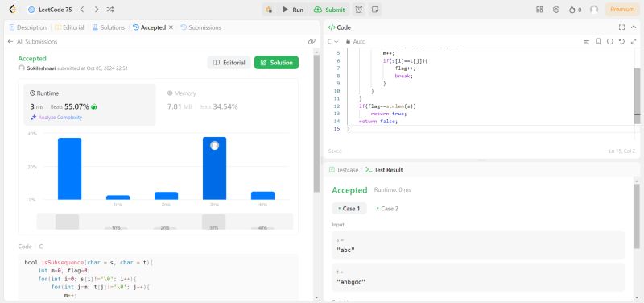Click the 3ms runtime distribution bar
Viewport: 644px width, 303px height.
click(214, 168)
